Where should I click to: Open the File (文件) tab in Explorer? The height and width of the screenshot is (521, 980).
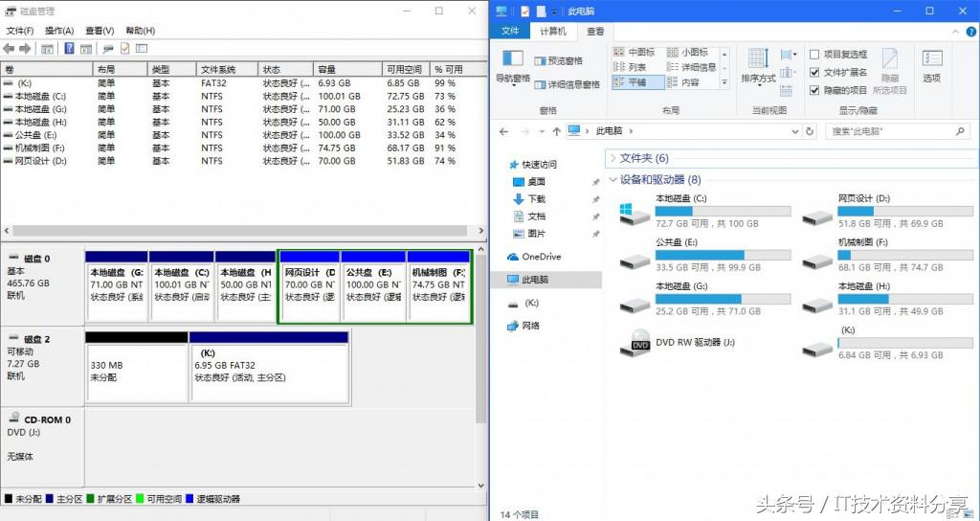[510, 31]
